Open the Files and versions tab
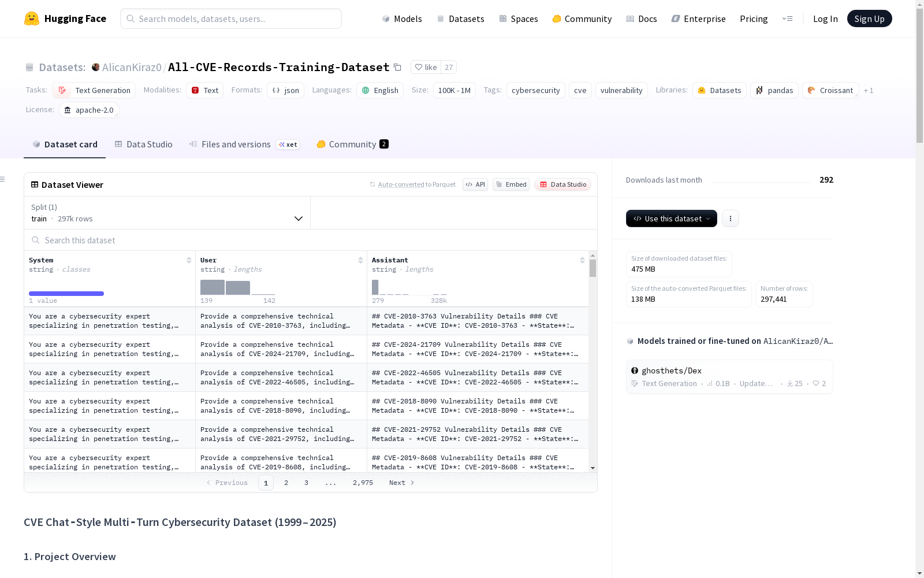The image size is (924, 578). coord(244,144)
